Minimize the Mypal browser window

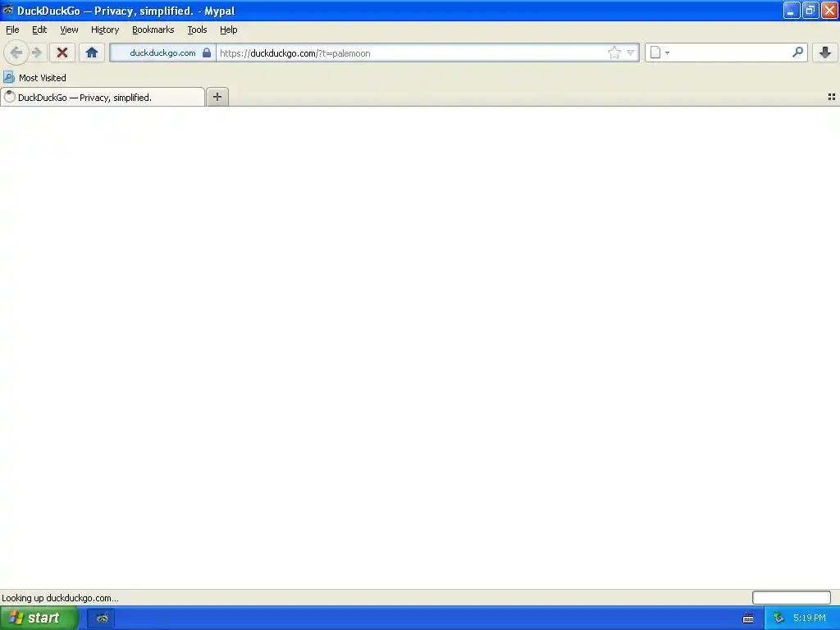pos(791,10)
